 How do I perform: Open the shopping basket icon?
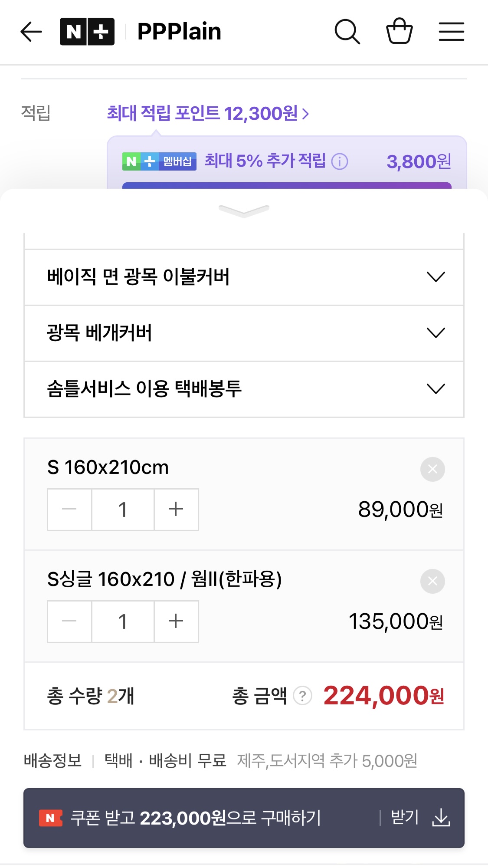pyautogui.click(x=399, y=31)
